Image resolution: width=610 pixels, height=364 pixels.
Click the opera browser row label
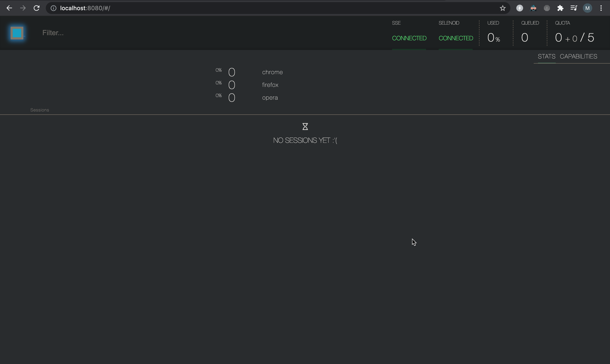tap(270, 98)
